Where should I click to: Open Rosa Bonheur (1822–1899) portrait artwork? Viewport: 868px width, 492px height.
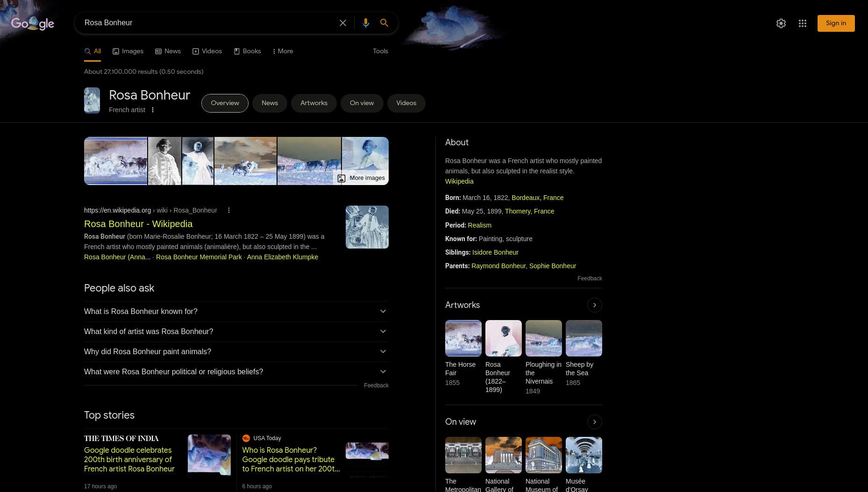(x=504, y=338)
